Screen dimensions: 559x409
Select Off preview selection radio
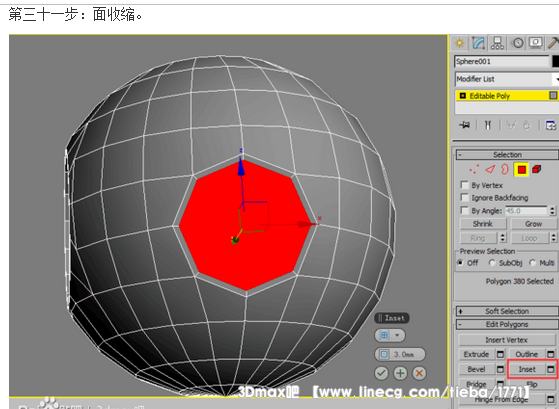[460, 263]
